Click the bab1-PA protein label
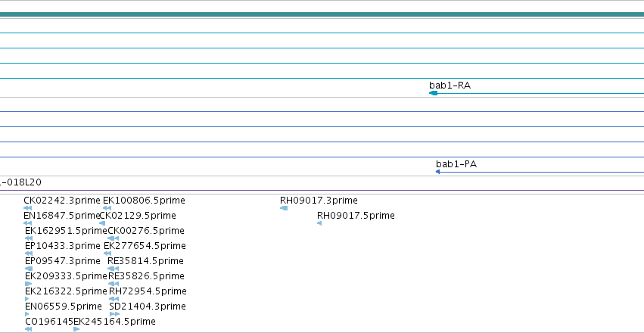The width and height of the screenshot is (644, 333). point(456,164)
